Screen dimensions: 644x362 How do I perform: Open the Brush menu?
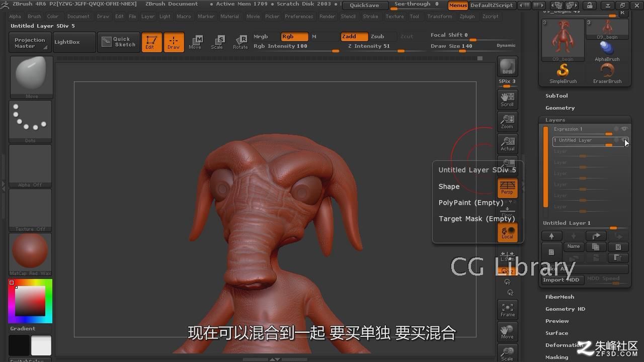(x=34, y=16)
